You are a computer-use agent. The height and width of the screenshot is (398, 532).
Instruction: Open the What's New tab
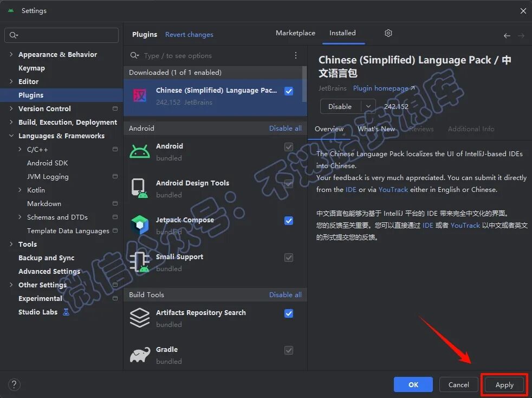[377, 129]
